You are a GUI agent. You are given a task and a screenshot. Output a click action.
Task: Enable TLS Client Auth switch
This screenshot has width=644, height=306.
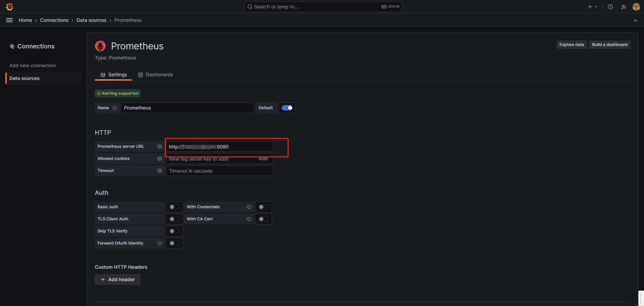pyautogui.click(x=174, y=219)
